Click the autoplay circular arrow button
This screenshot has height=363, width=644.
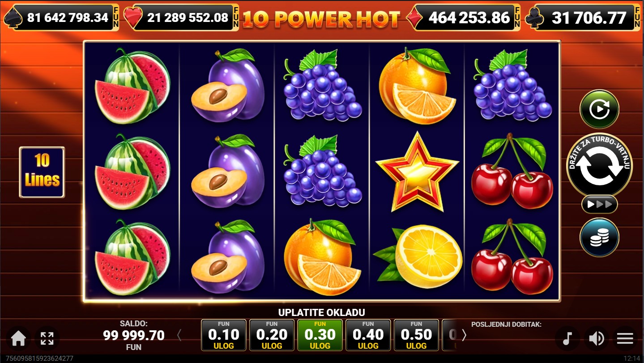pos(599,109)
